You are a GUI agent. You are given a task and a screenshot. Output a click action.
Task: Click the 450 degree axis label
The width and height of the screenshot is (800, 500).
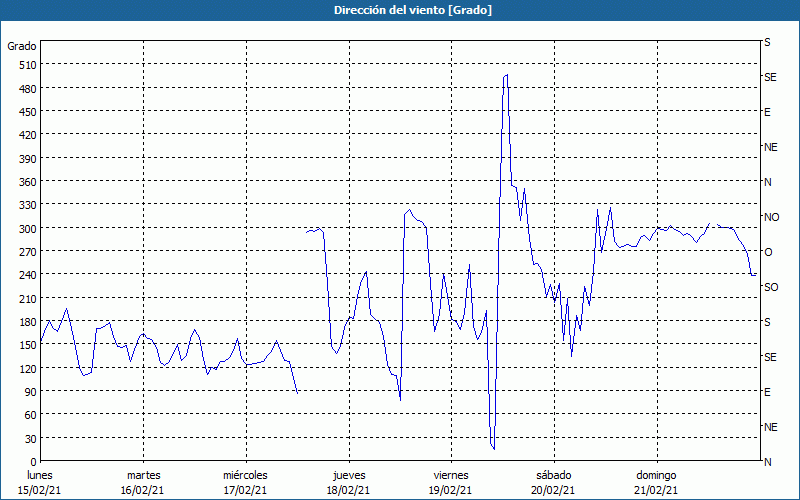[x=28, y=112]
